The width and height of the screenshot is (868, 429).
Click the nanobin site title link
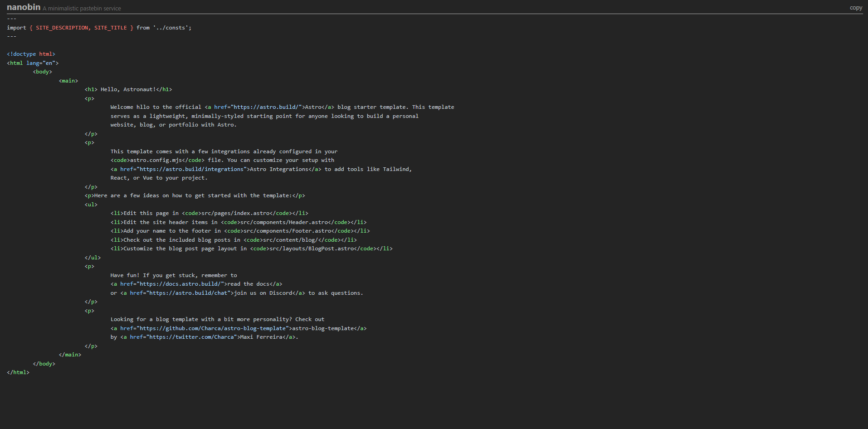click(x=24, y=7)
